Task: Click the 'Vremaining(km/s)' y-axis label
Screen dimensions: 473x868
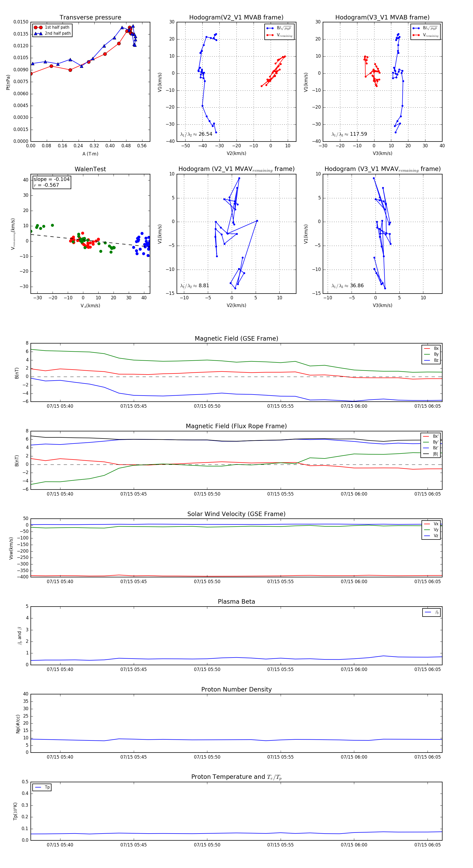Action: pos(13,234)
